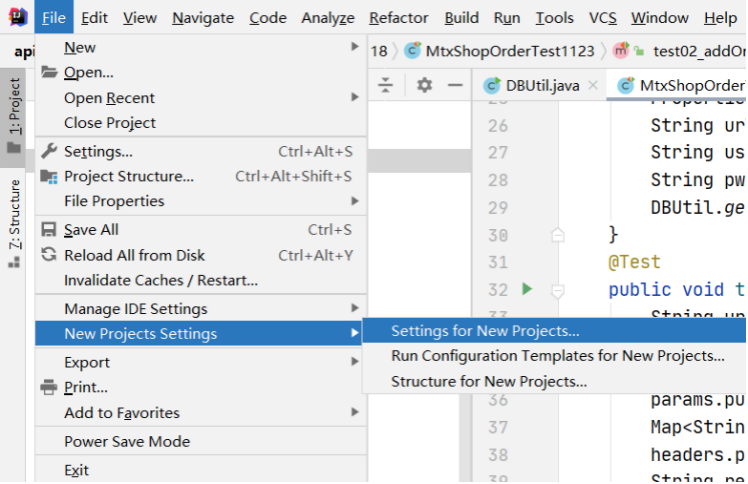Click the Save All floppy disk icon
This screenshot has height=484, width=748.
pos(49,230)
